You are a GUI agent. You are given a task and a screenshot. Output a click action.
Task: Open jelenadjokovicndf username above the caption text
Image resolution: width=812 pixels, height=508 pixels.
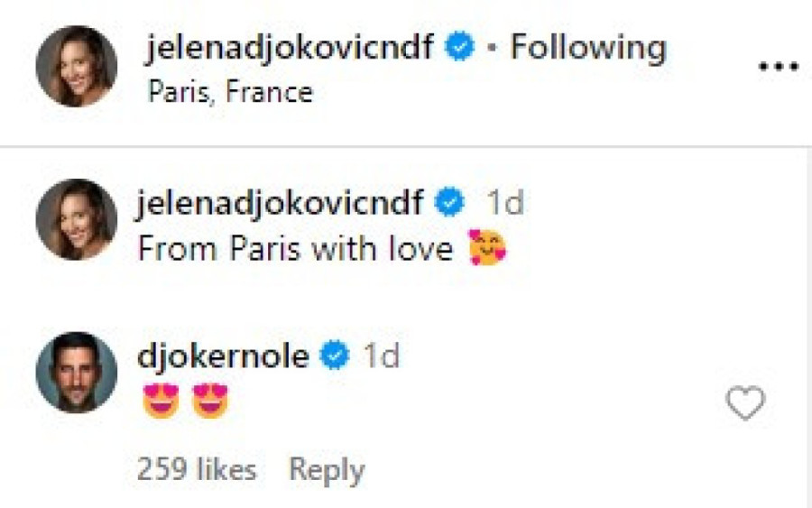281,203
